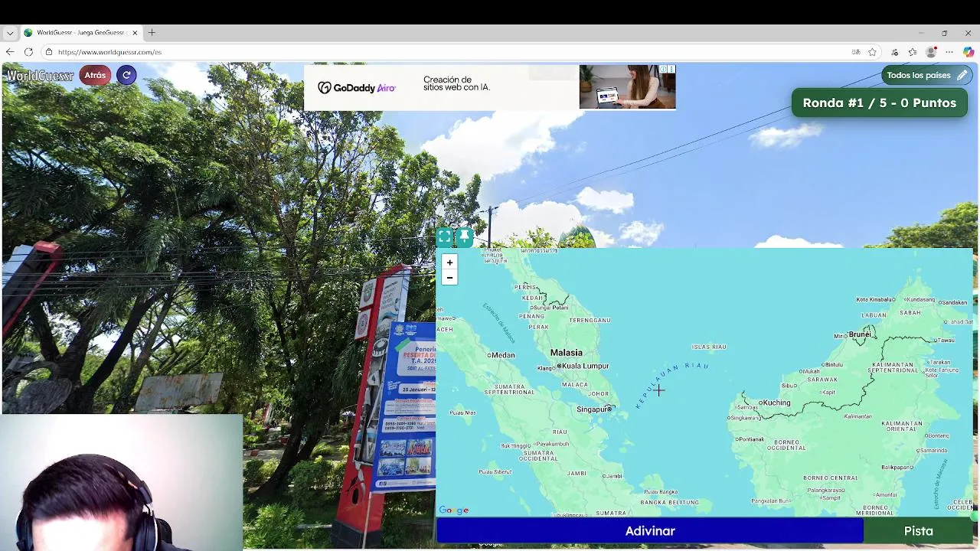Refresh the page with browser reload icon
The width and height of the screenshot is (980, 551).
[x=28, y=52]
